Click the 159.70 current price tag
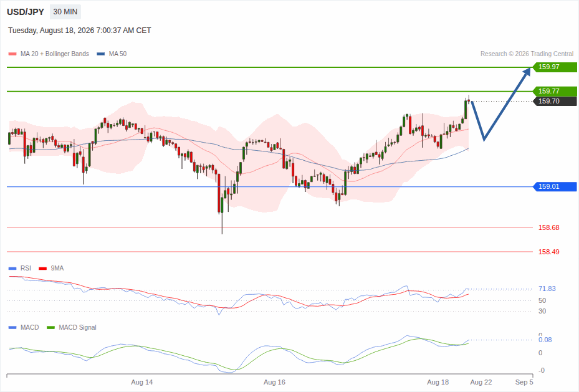The width and height of the screenshot is (579, 392). click(x=555, y=101)
